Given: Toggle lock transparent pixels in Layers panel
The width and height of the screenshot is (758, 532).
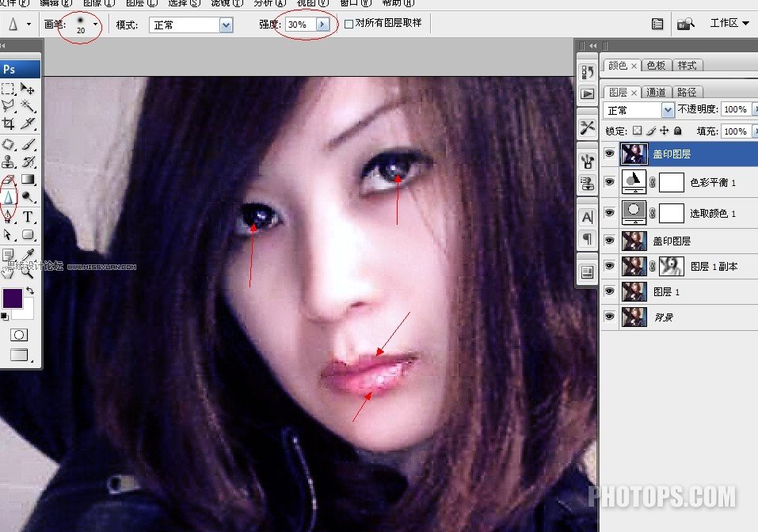Looking at the screenshot, I should (x=637, y=131).
